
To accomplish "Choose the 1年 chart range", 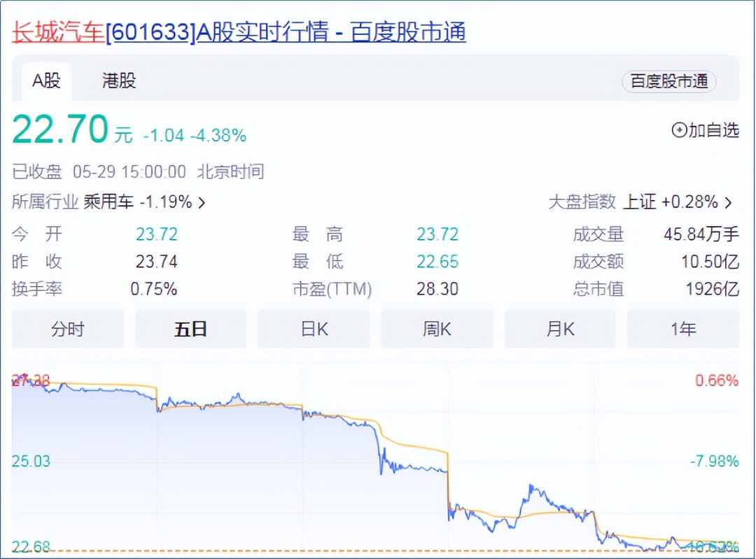I will click(682, 329).
